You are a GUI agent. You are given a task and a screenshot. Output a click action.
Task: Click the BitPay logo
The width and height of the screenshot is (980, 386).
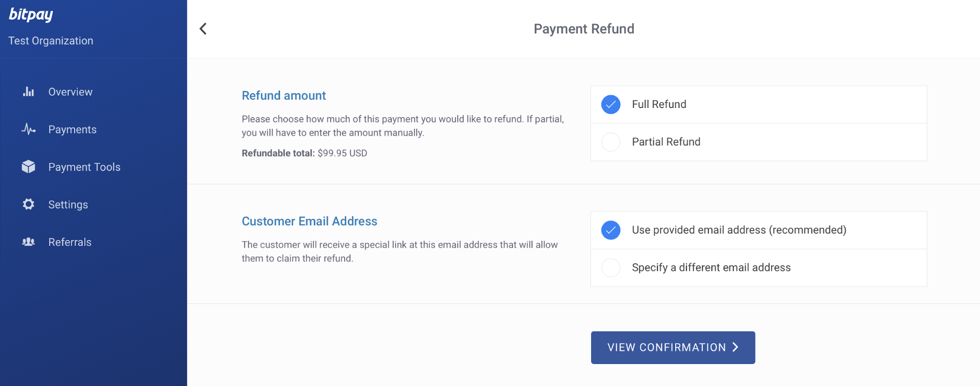point(31,15)
